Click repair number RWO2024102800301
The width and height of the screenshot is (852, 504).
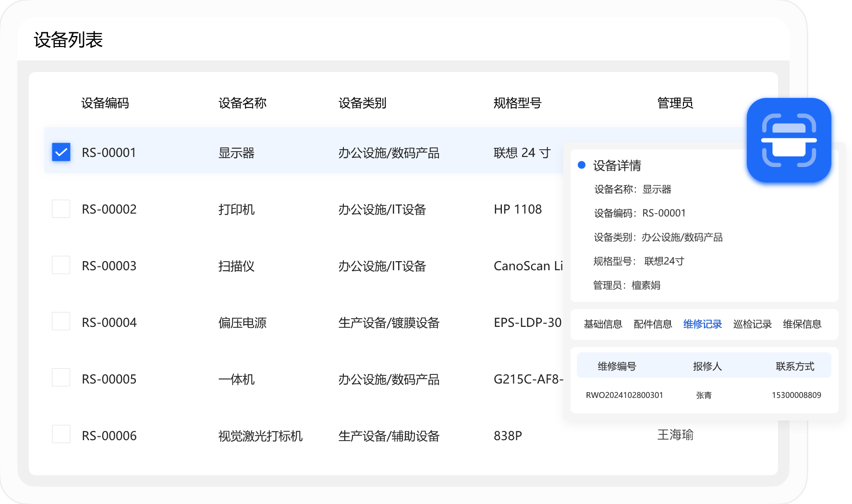(x=624, y=395)
